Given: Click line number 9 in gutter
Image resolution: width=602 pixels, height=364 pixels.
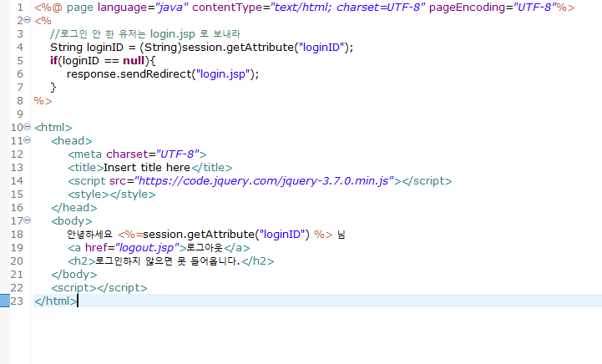Looking at the screenshot, I should (20, 114).
